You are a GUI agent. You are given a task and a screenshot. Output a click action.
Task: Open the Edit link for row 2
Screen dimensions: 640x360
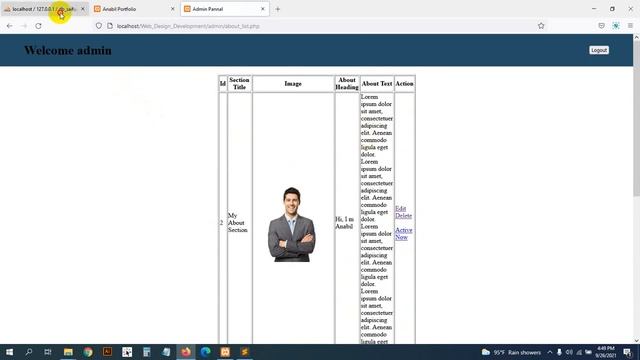[x=400, y=209]
